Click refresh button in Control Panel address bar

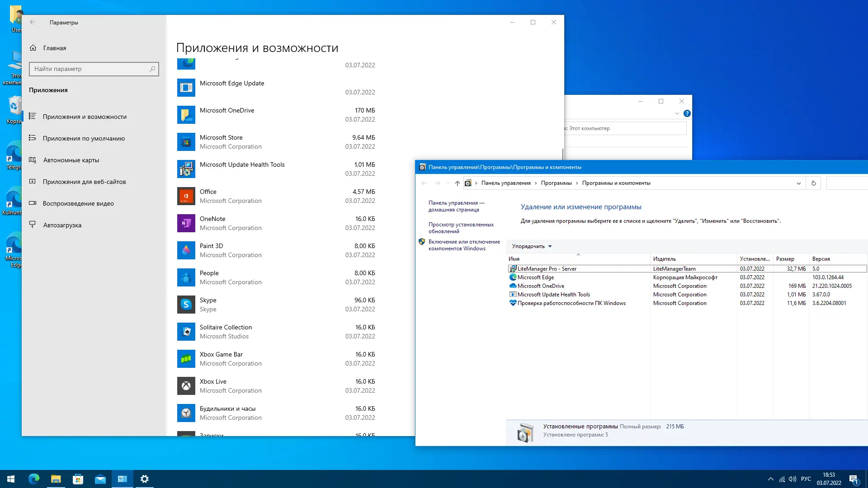tap(813, 183)
